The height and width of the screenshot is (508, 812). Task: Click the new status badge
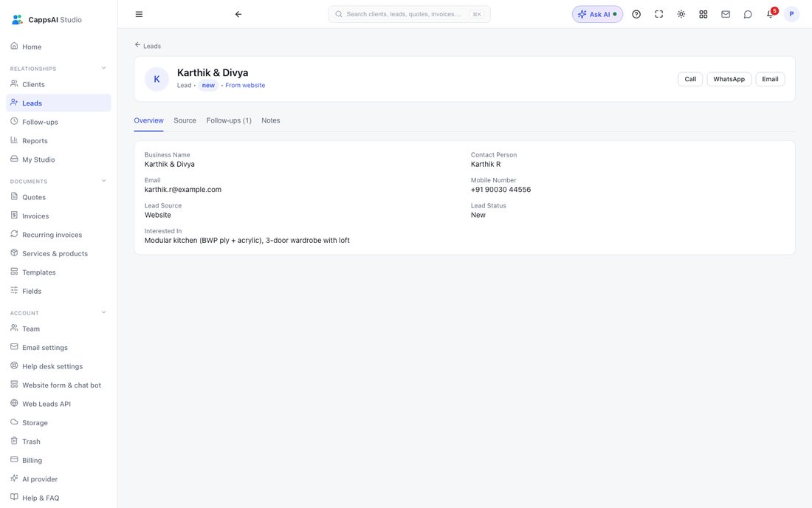coord(208,86)
